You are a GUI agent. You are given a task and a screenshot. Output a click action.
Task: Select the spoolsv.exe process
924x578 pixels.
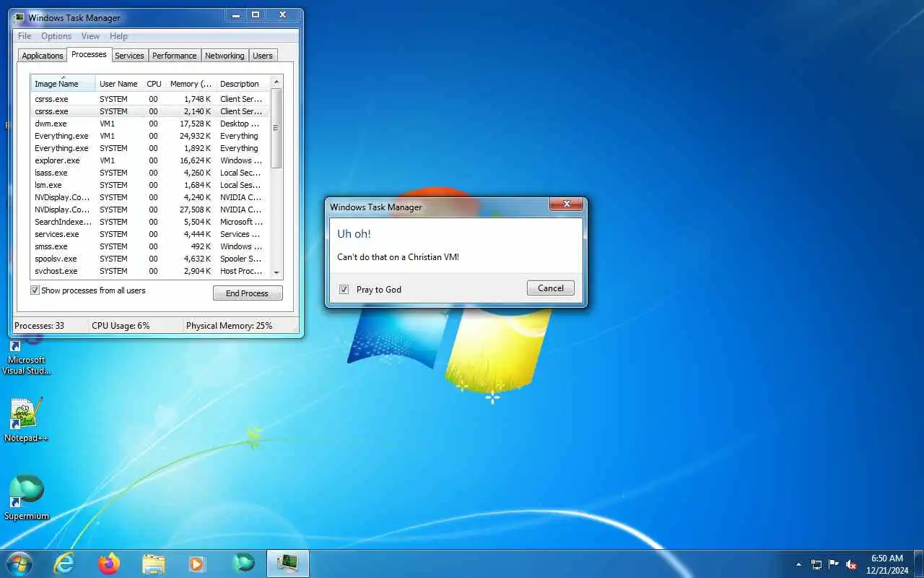[x=150, y=259]
